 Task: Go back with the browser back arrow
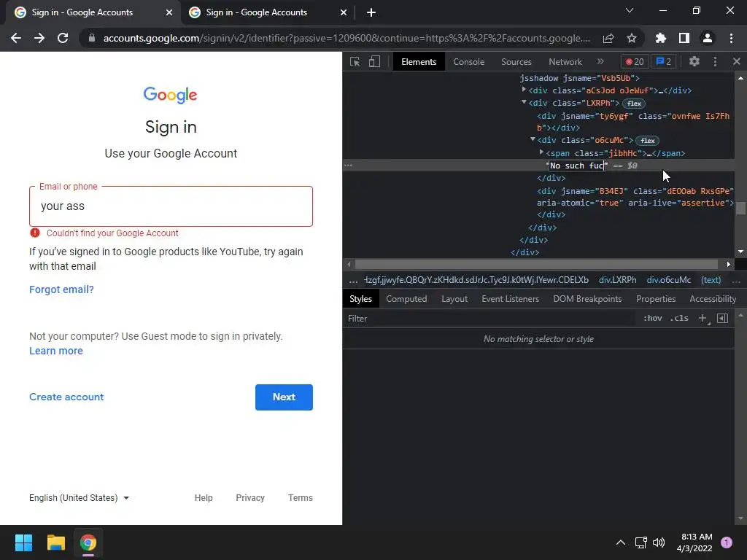[16, 38]
